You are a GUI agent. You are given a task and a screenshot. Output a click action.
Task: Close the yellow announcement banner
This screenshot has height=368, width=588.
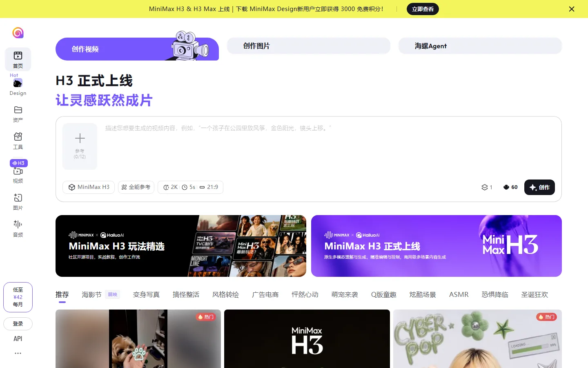coord(572,9)
